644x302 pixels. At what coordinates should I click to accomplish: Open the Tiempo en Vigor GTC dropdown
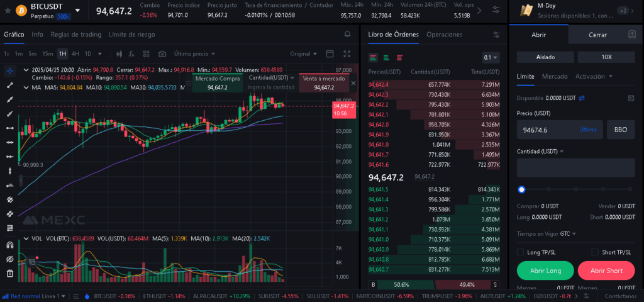568,234
